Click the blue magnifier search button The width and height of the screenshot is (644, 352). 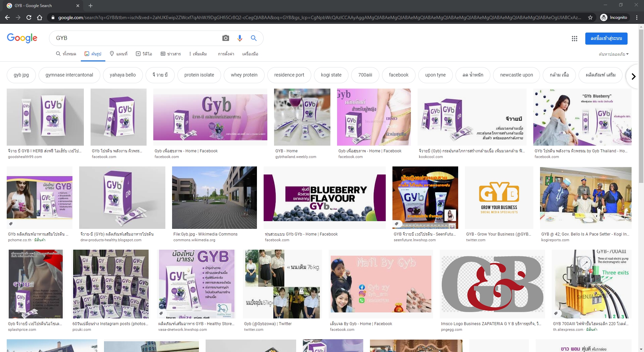point(254,38)
